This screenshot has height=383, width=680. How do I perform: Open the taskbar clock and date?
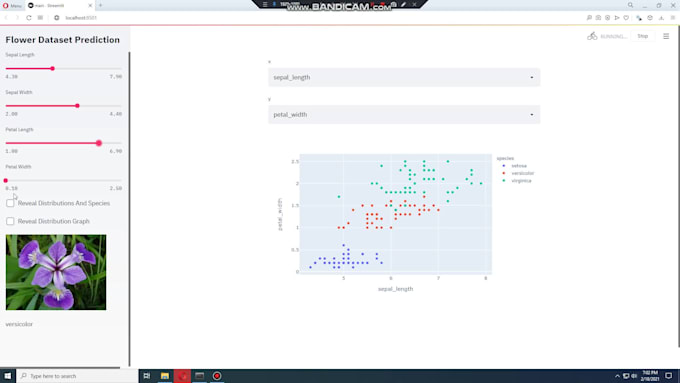650,376
